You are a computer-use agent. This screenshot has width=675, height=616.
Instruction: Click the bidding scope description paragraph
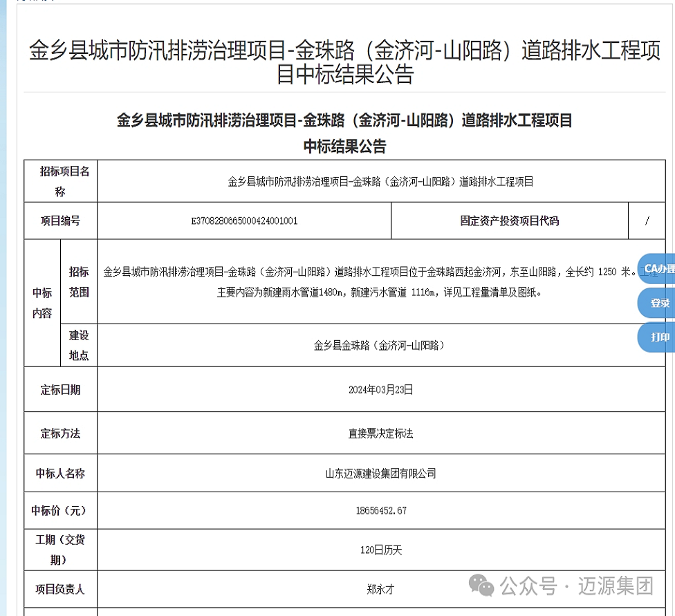[x=381, y=282]
